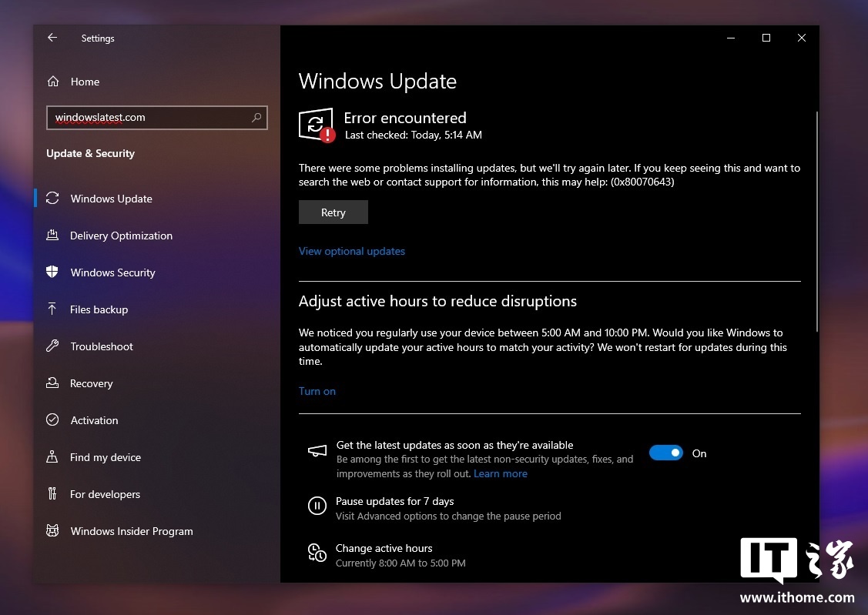Click the Learn more link
The height and width of the screenshot is (615, 868).
click(x=501, y=473)
